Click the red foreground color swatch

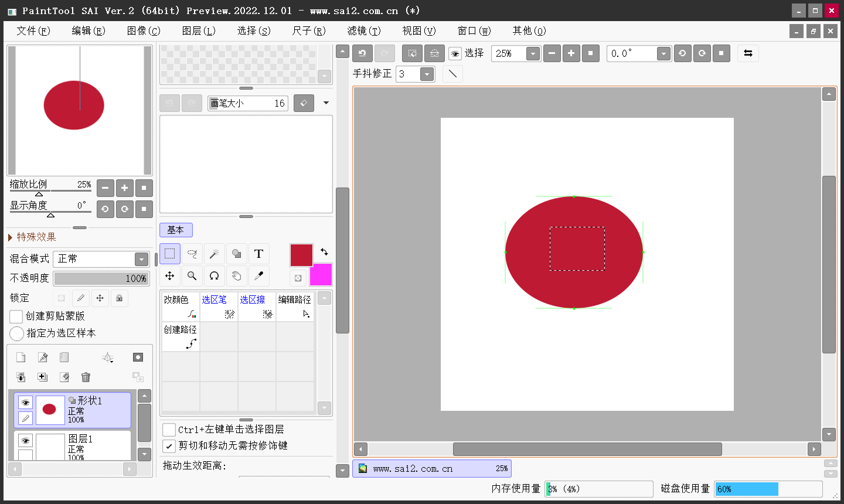point(301,255)
